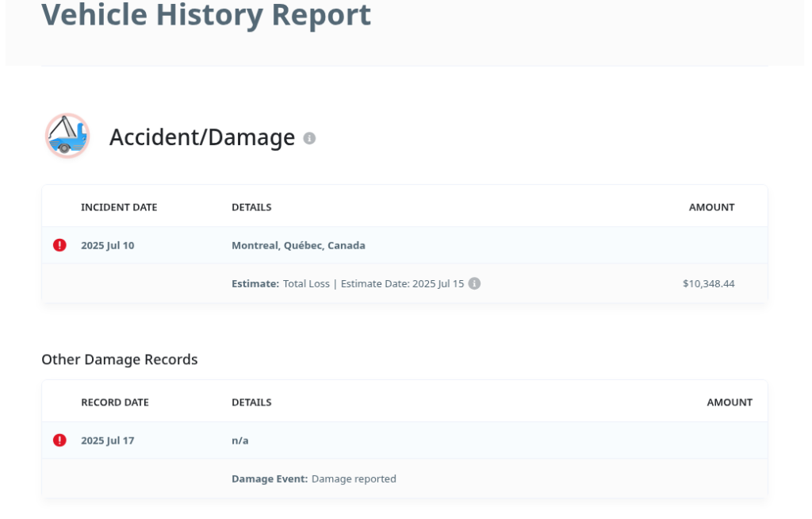Click DETAILS header in Accident/Damage table
Viewport: 812px width, 519px height.
tap(251, 207)
